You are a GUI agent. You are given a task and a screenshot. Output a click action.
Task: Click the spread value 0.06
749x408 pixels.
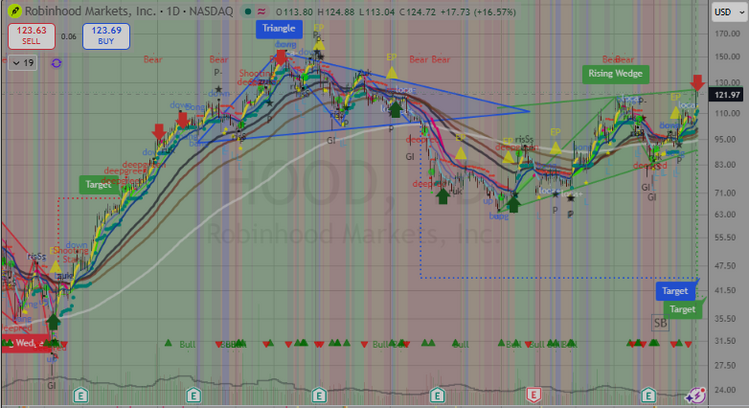pos(69,36)
